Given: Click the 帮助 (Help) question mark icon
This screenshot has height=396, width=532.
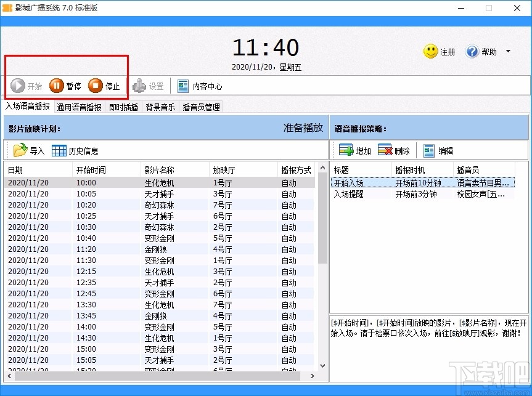Looking at the screenshot, I should tap(472, 52).
